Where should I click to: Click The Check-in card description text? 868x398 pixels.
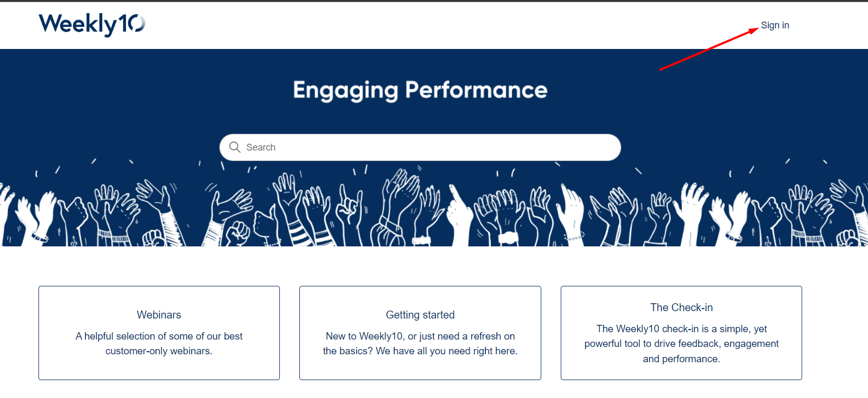(x=681, y=343)
